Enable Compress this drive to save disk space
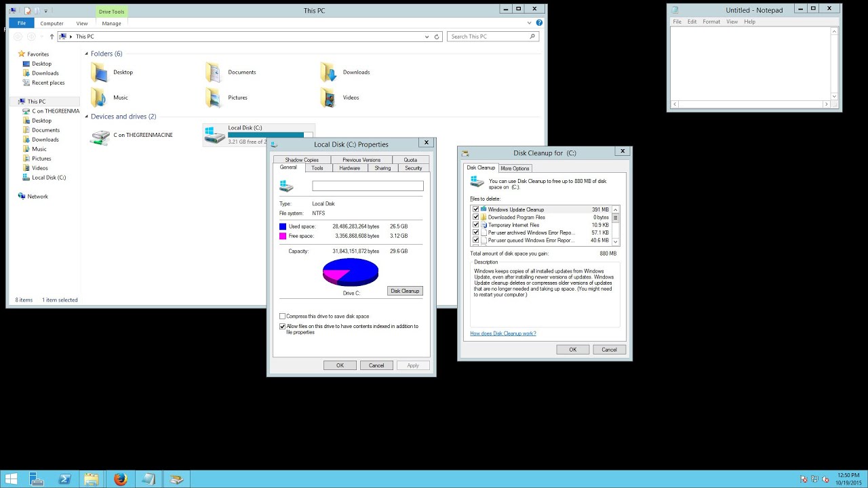 (x=283, y=317)
